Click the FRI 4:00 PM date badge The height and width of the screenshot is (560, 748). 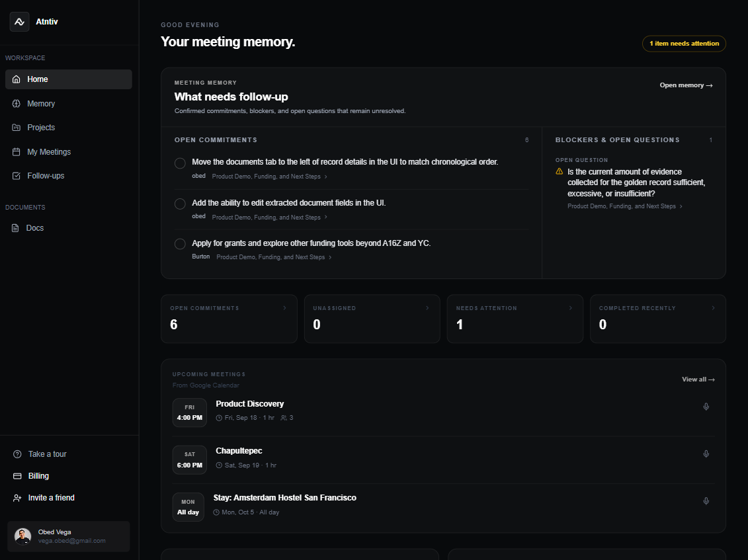189,413
